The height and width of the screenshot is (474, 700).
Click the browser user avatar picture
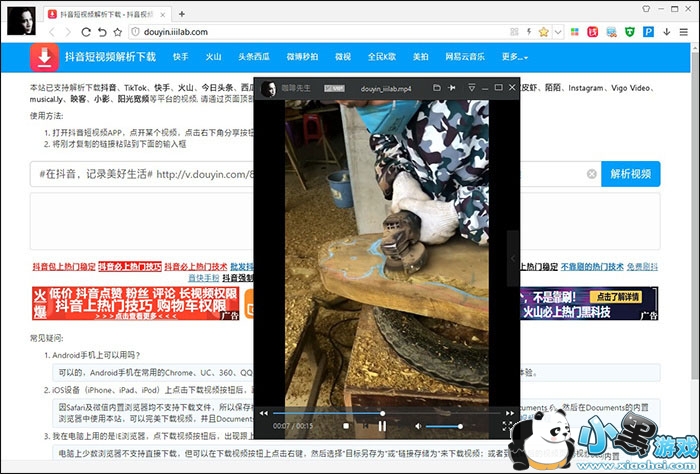pyautogui.click(x=21, y=21)
